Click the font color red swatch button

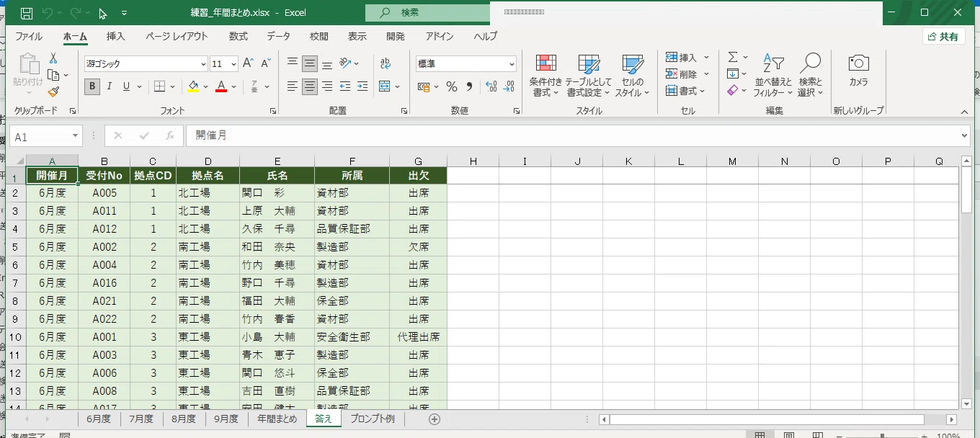pos(222,86)
